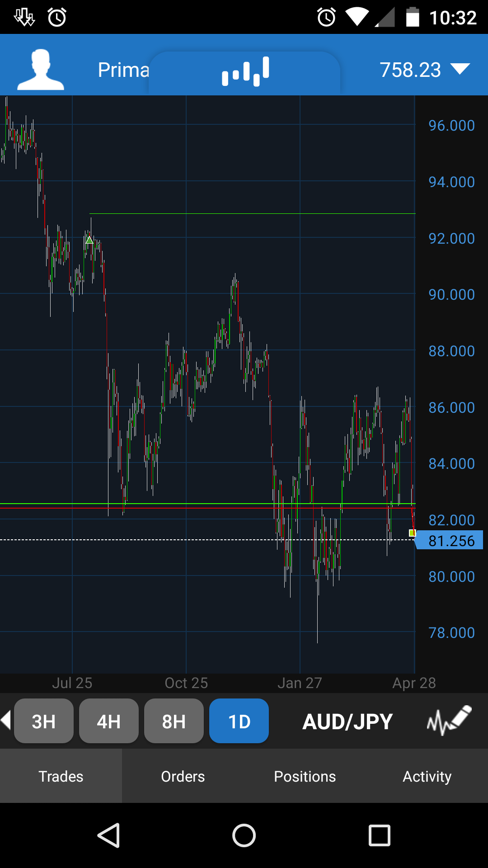Open the chart drawing tools pencil icon

point(449,721)
